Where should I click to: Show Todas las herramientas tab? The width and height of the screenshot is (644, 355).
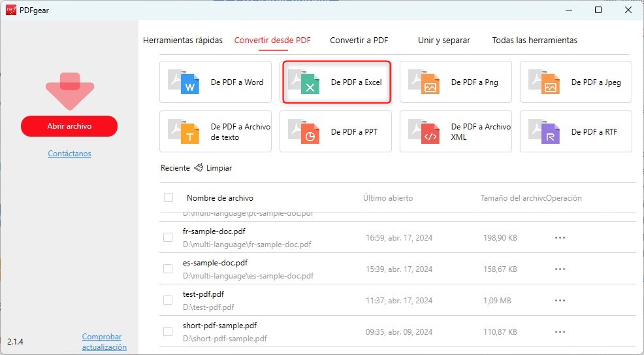[535, 41]
